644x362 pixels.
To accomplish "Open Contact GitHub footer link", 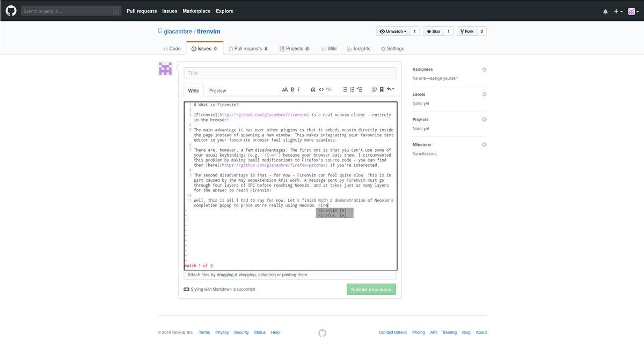I will pyautogui.click(x=393, y=333).
